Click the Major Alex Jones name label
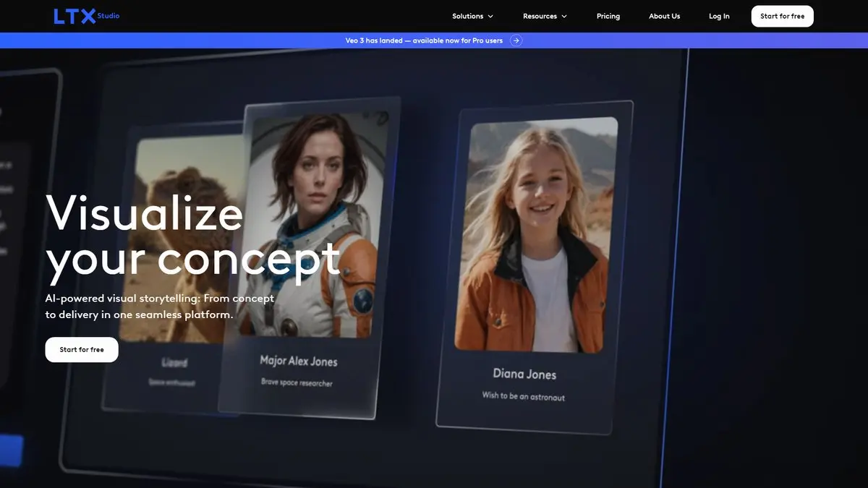The width and height of the screenshot is (868, 488). click(x=298, y=361)
